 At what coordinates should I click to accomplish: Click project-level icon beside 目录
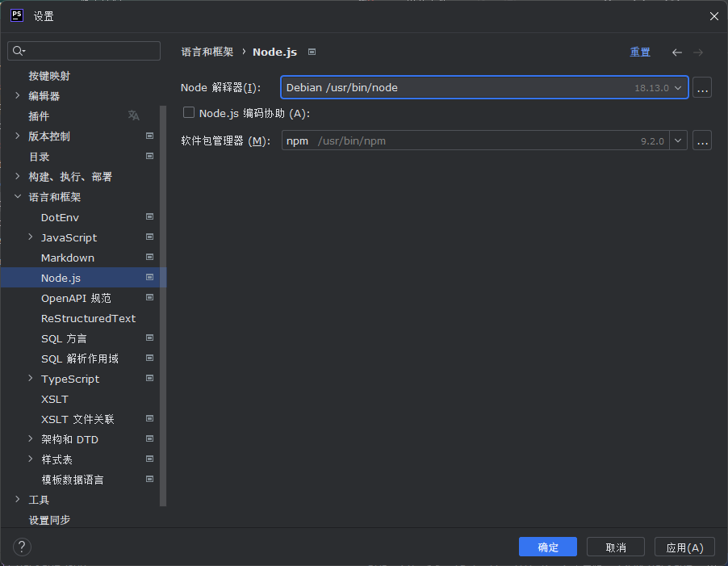[149, 156]
